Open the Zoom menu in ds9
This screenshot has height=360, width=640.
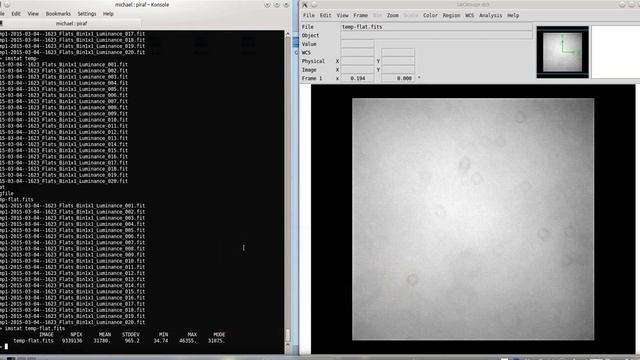[x=393, y=16]
